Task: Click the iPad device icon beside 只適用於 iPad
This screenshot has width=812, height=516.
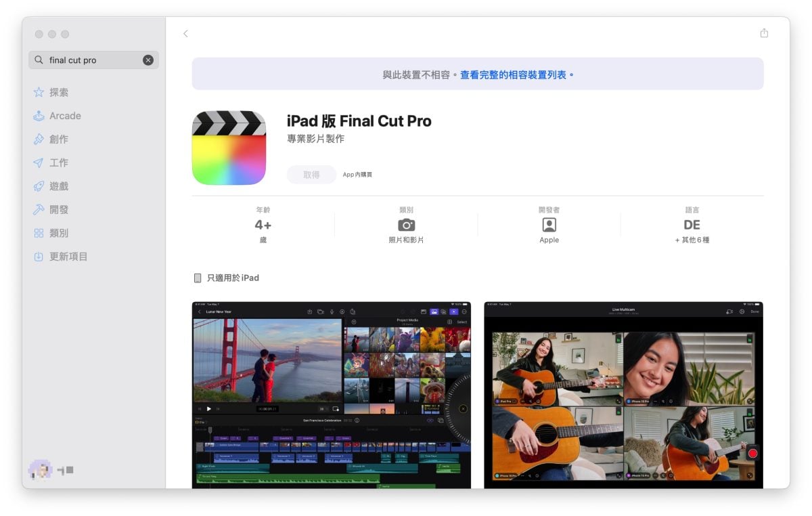Action: click(198, 278)
